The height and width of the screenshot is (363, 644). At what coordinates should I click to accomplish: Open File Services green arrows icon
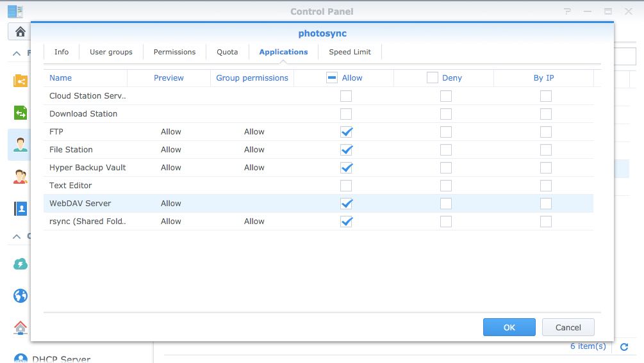(20, 113)
